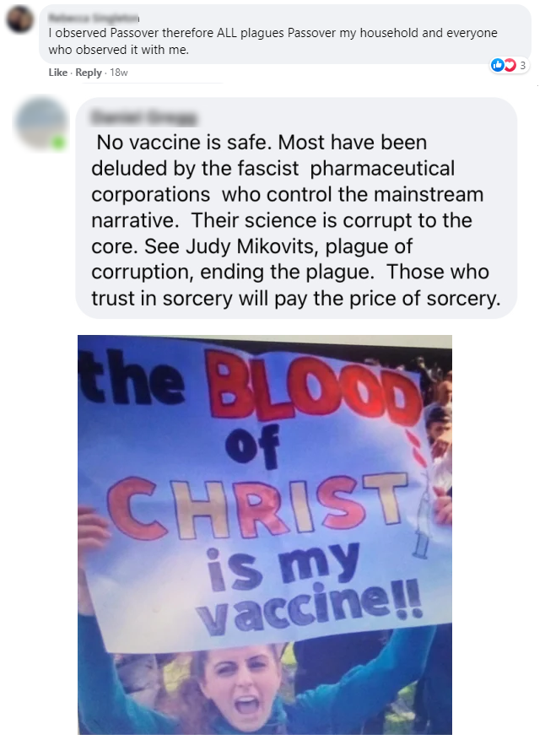
Task: Click the Passover comment text bubble
Action: 285,35
